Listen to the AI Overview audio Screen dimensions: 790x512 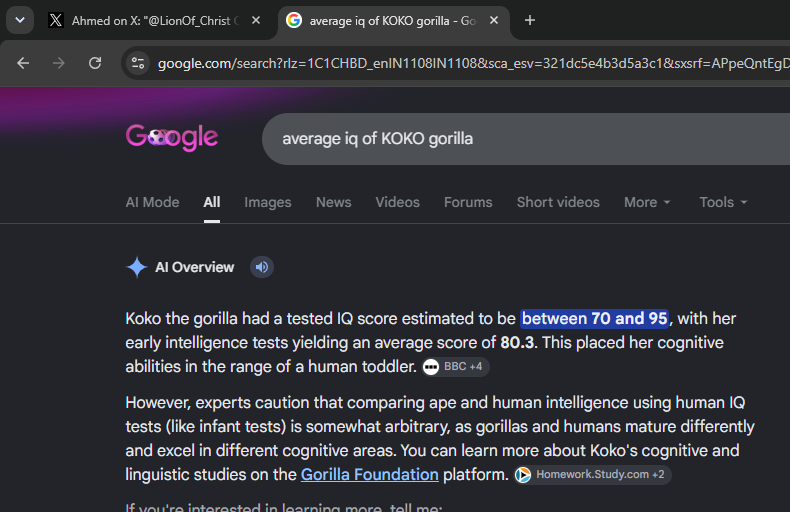click(262, 267)
